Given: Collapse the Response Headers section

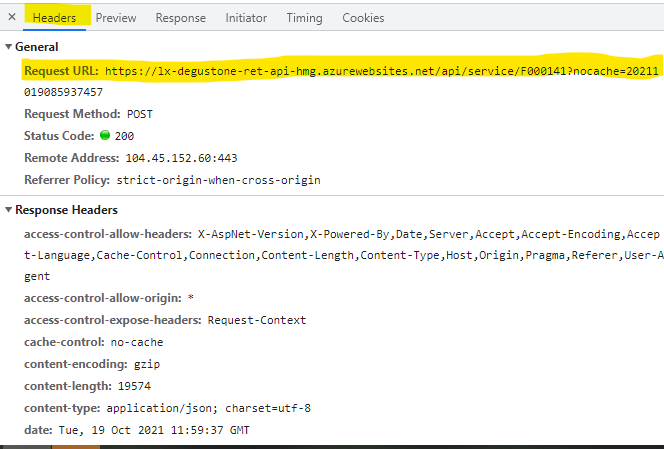Looking at the screenshot, I should 9,210.
